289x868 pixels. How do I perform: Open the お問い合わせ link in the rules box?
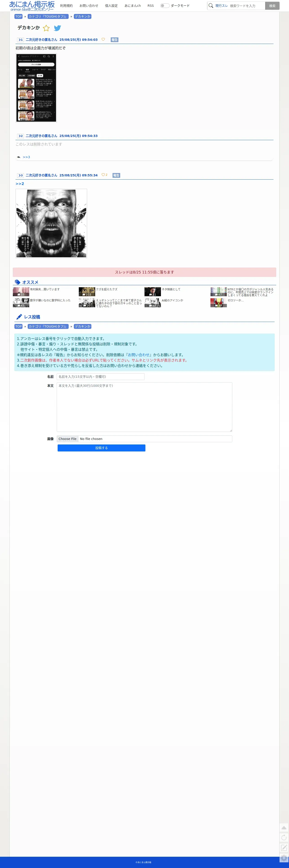click(138, 355)
